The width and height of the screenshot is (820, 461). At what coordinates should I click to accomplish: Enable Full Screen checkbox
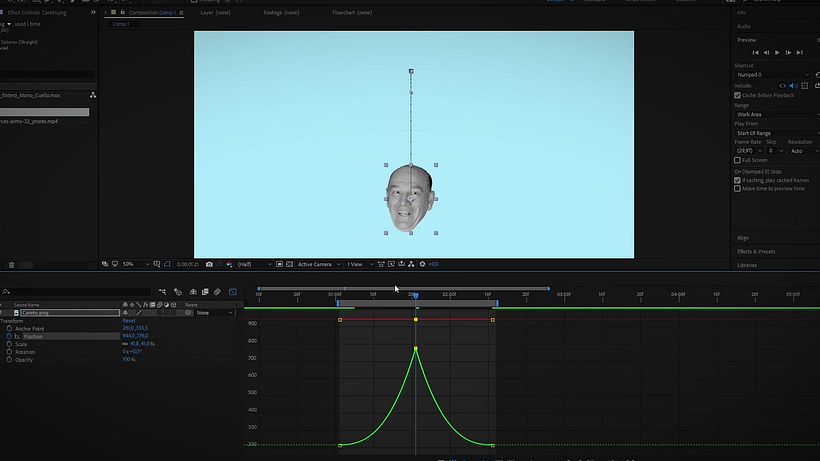[x=737, y=160]
